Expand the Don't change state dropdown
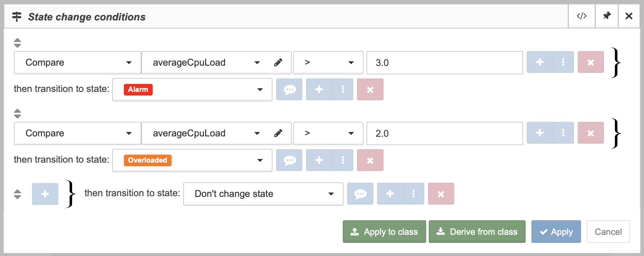The image size is (644, 256). [x=263, y=194]
